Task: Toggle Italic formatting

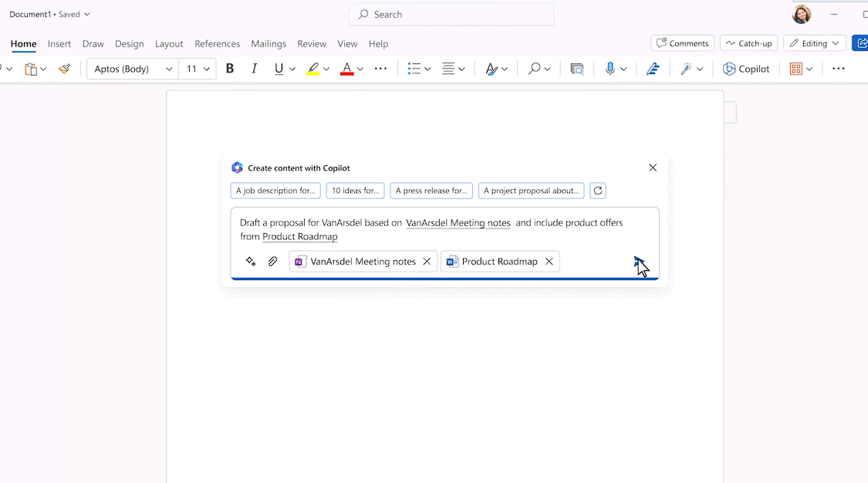Action: coord(254,69)
